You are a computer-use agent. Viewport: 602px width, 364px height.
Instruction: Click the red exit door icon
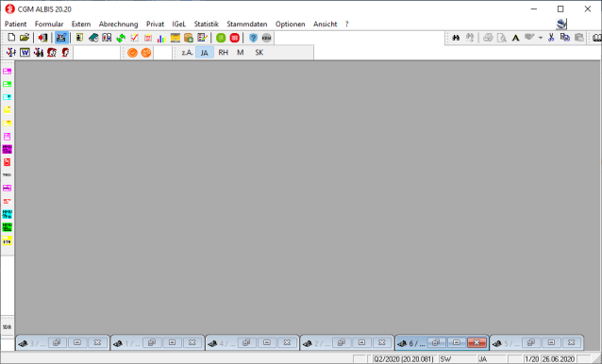click(x=42, y=38)
